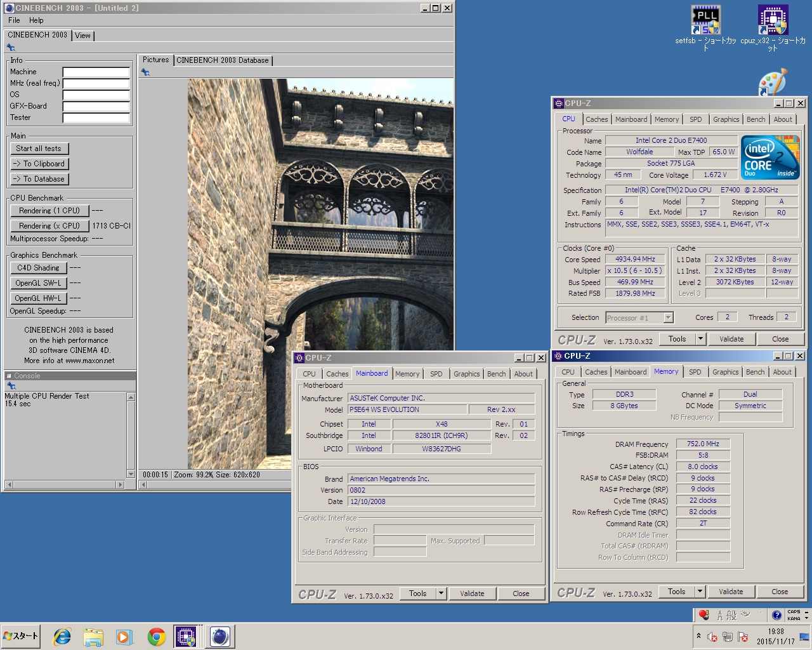
Task: Click Close in the Mainboard CPU-Z window
Action: [521, 594]
